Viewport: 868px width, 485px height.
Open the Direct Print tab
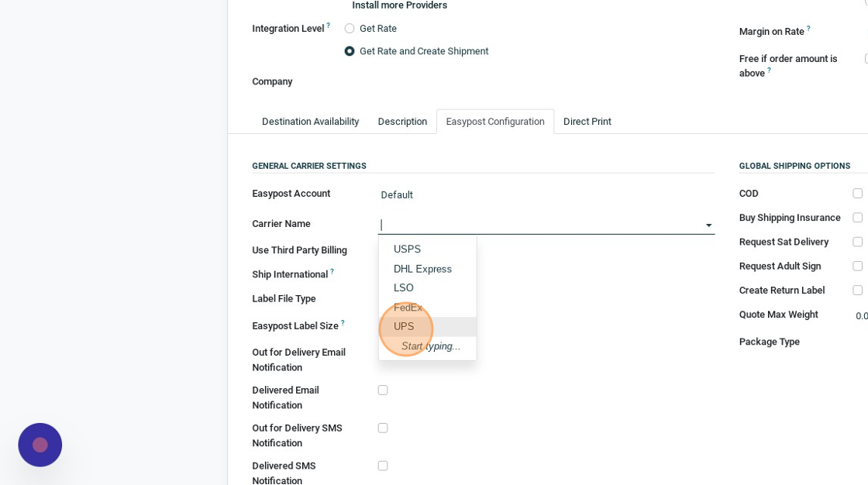(x=587, y=122)
